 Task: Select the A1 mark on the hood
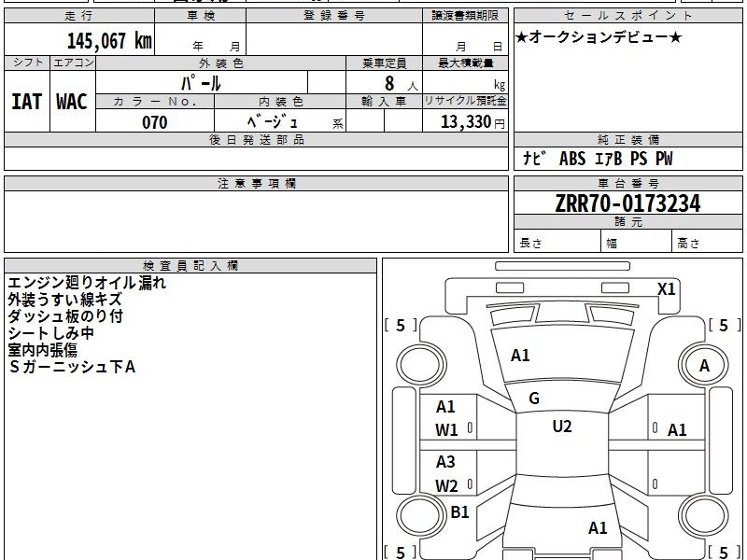coord(520,356)
